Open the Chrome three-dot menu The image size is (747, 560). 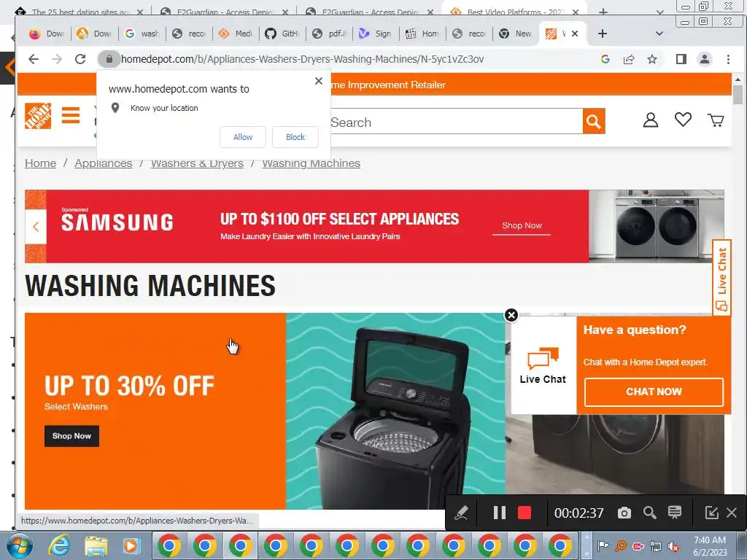click(728, 59)
